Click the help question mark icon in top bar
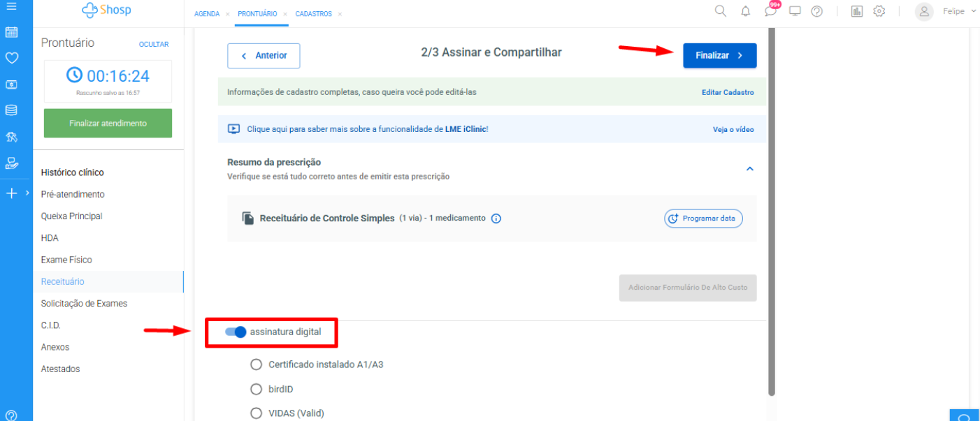980x421 pixels. (x=816, y=11)
